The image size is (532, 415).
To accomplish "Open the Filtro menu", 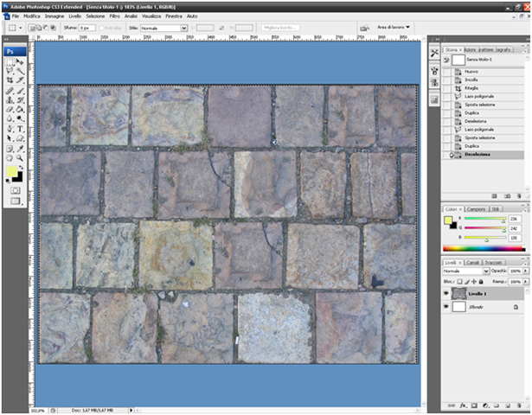I will point(114,16).
